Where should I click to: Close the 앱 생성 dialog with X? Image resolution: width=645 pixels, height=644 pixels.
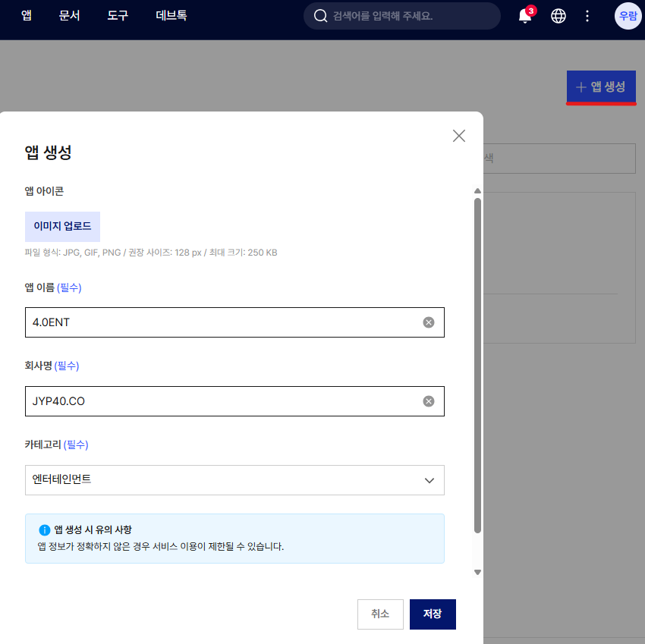pos(458,136)
